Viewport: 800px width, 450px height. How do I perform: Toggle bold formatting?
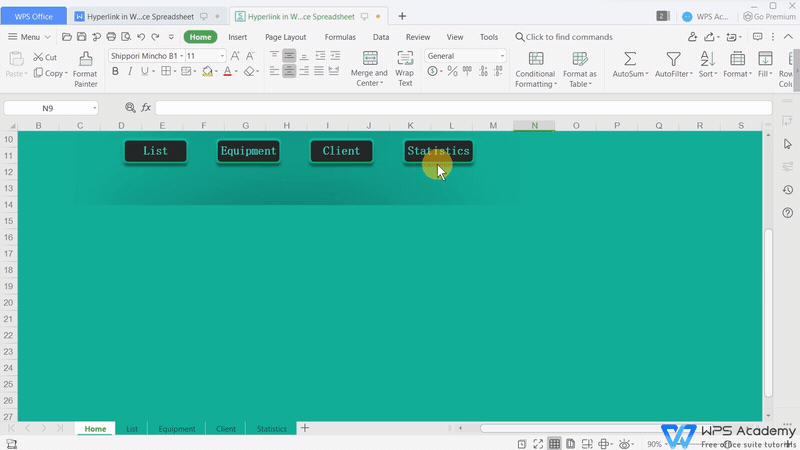point(115,72)
